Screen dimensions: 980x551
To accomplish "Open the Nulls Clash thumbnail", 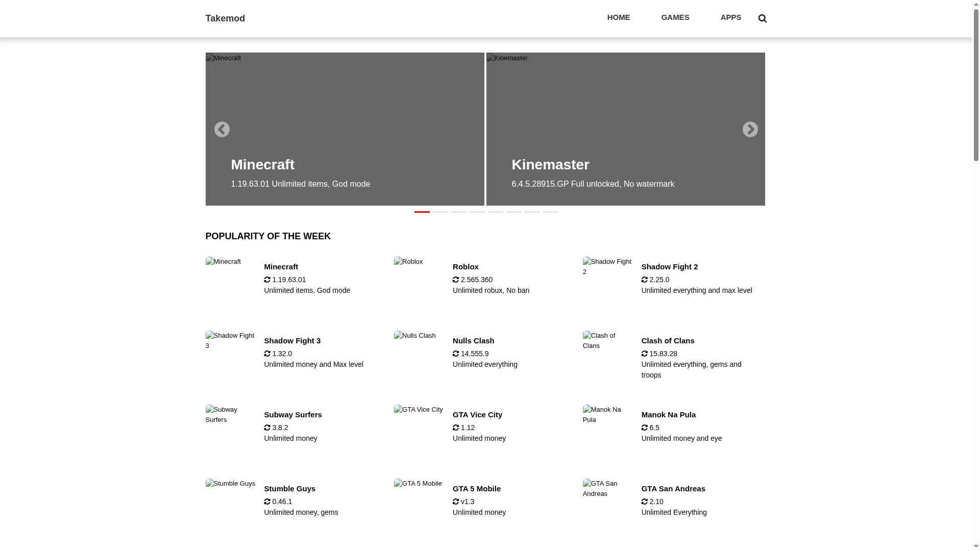I will (x=420, y=356).
